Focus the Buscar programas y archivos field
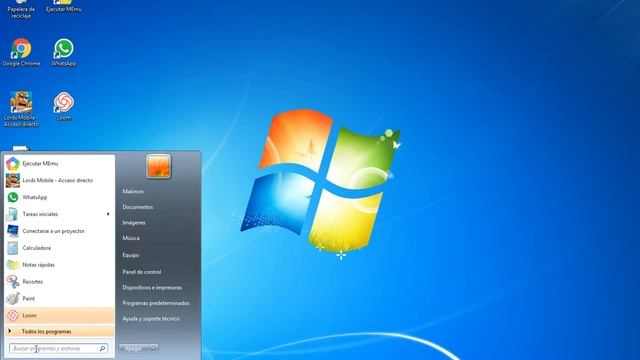The image size is (640, 360). [58, 348]
